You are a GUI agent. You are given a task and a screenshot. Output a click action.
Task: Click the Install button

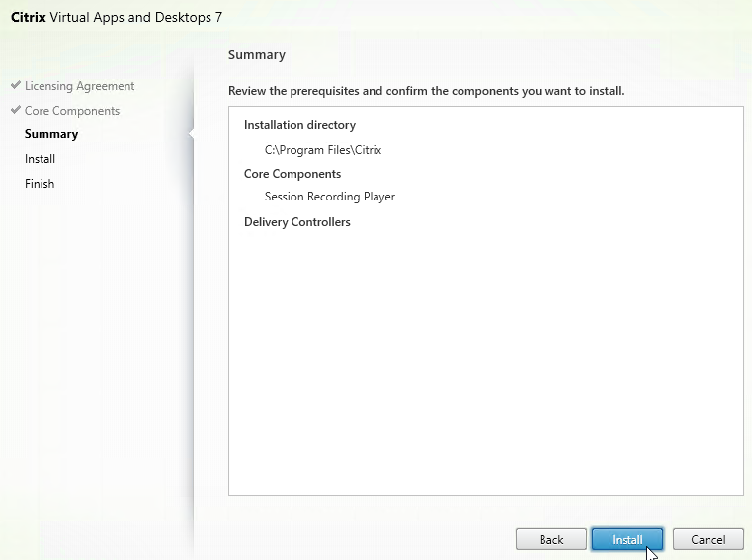tap(627, 539)
